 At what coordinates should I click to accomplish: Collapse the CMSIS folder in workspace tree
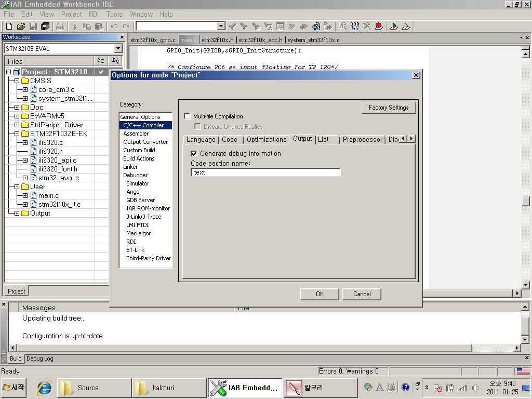[17, 81]
